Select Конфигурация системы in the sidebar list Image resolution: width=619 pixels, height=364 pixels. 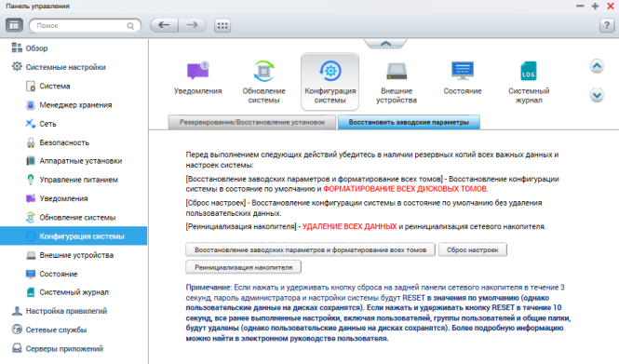(74, 236)
